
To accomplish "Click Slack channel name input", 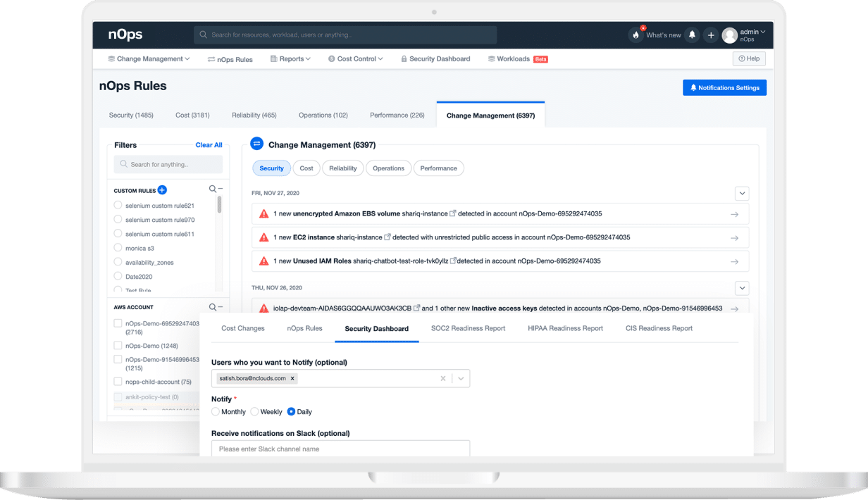I will tap(340, 449).
